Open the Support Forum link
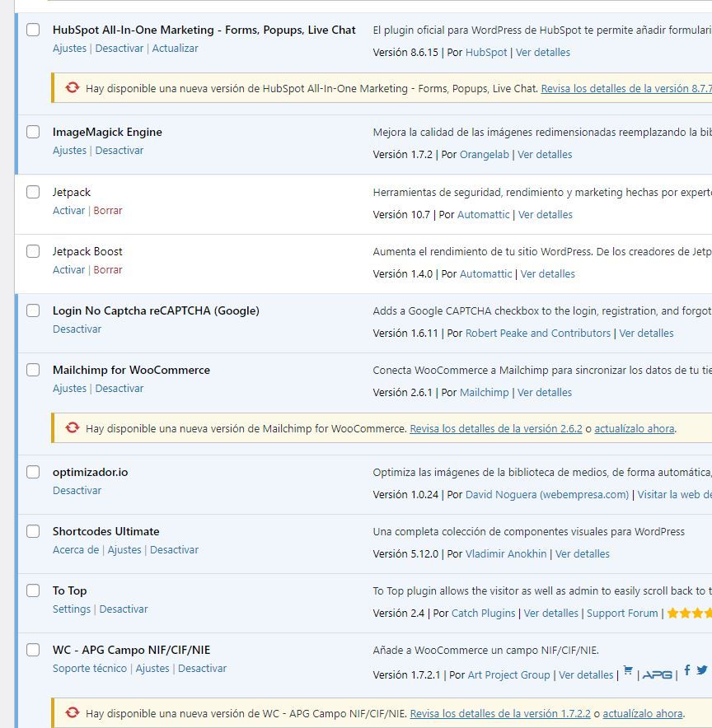Screen dimensions: 712x728 tap(622, 614)
